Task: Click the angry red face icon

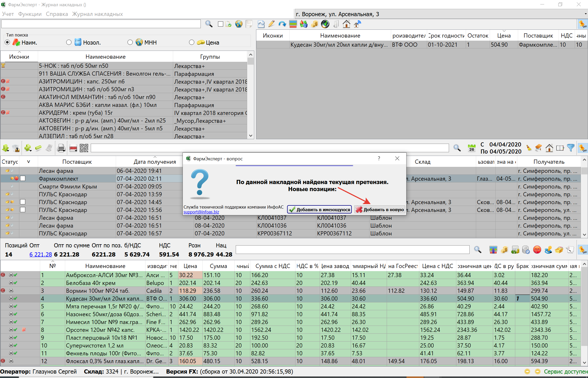Action: coord(537,250)
